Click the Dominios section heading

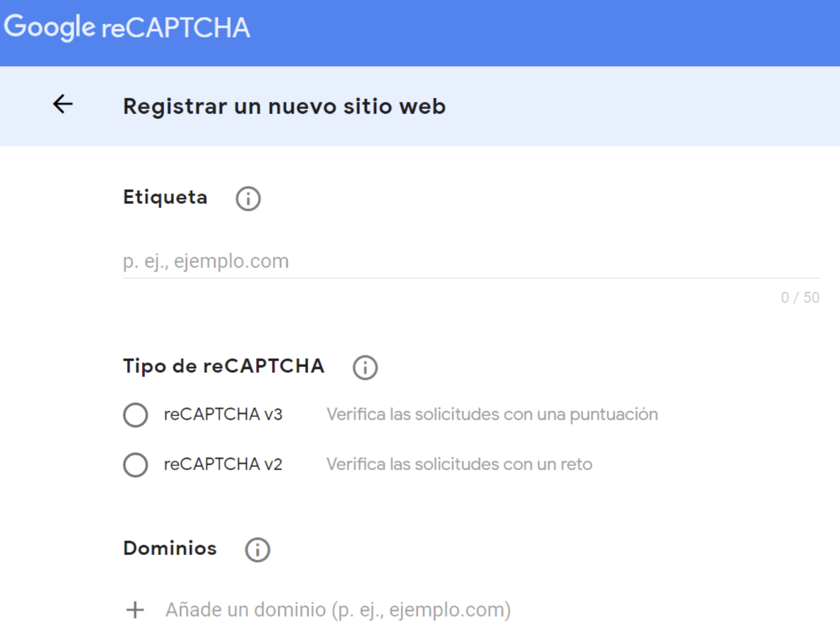coord(170,548)
